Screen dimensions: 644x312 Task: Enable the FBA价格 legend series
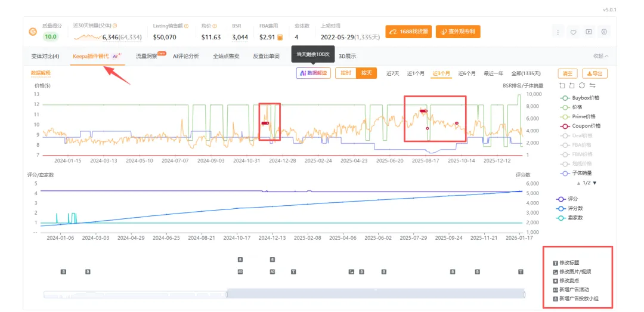[x=576, y=145]
